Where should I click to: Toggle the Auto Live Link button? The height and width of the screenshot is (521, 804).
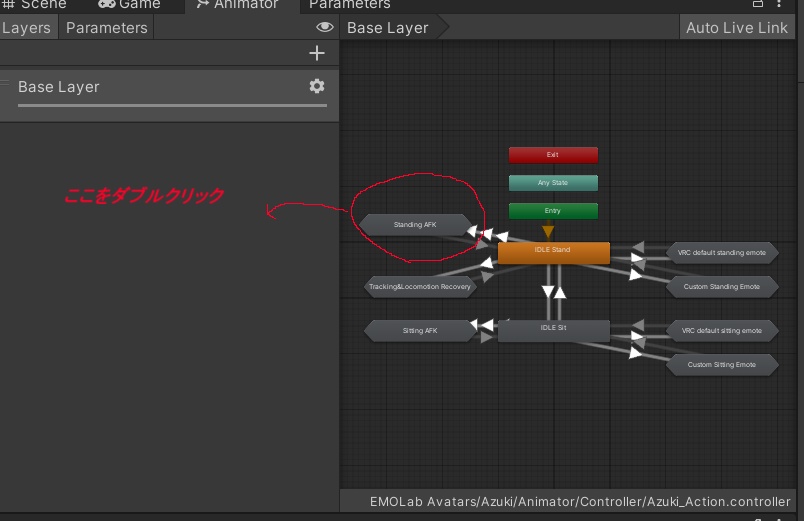[737, 28]
